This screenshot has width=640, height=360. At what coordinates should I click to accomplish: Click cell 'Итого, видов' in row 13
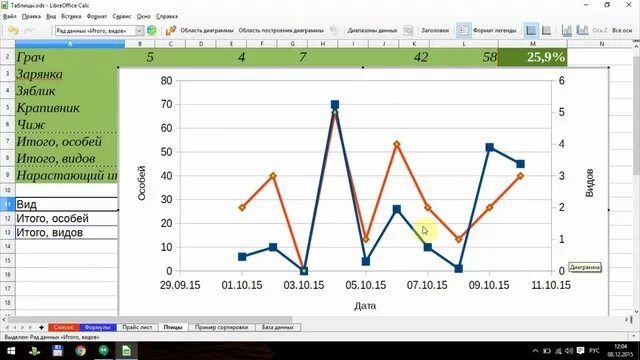67,233
